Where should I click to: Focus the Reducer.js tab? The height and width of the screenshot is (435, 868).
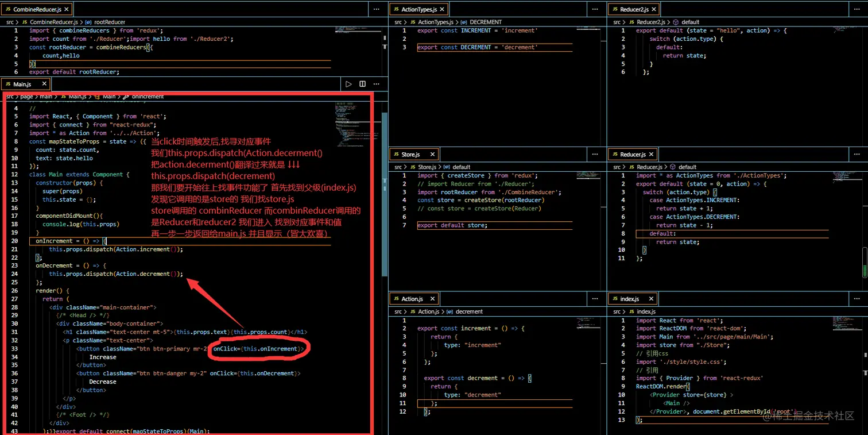point(633,155)
